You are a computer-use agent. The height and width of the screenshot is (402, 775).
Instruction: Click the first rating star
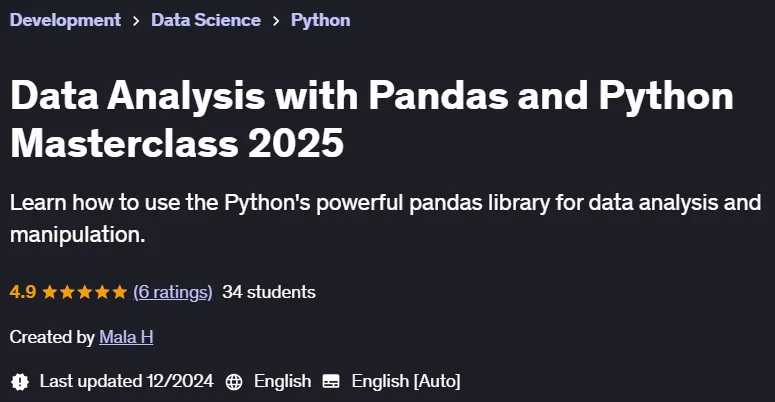pos(49,292)
